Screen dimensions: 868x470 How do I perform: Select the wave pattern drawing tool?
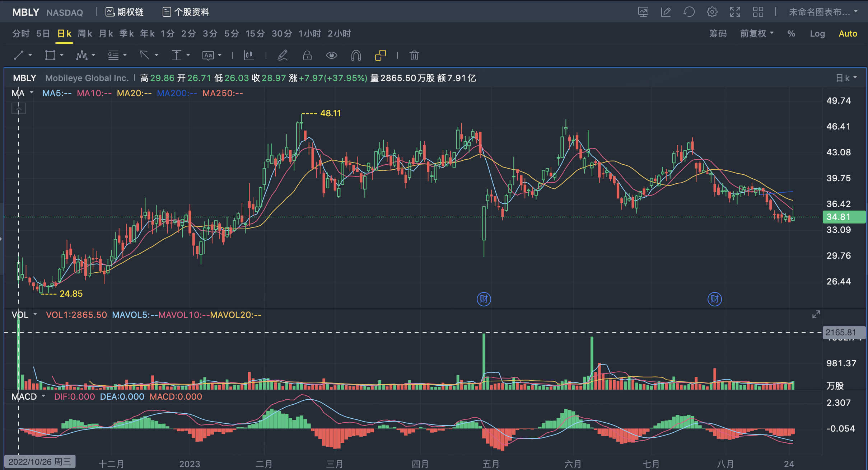click(x=81, y=55)
